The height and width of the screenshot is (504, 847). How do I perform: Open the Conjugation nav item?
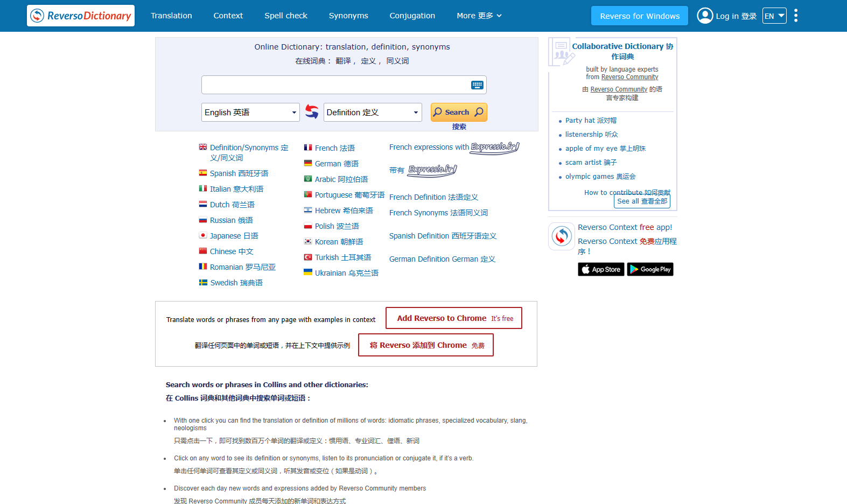click(412, 16)
